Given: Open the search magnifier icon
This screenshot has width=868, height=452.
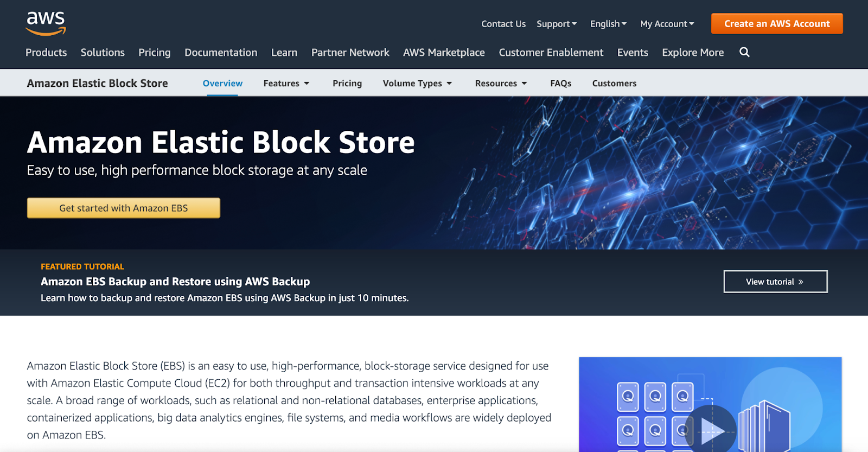Looking at the screenshot, I should [744, 52].
